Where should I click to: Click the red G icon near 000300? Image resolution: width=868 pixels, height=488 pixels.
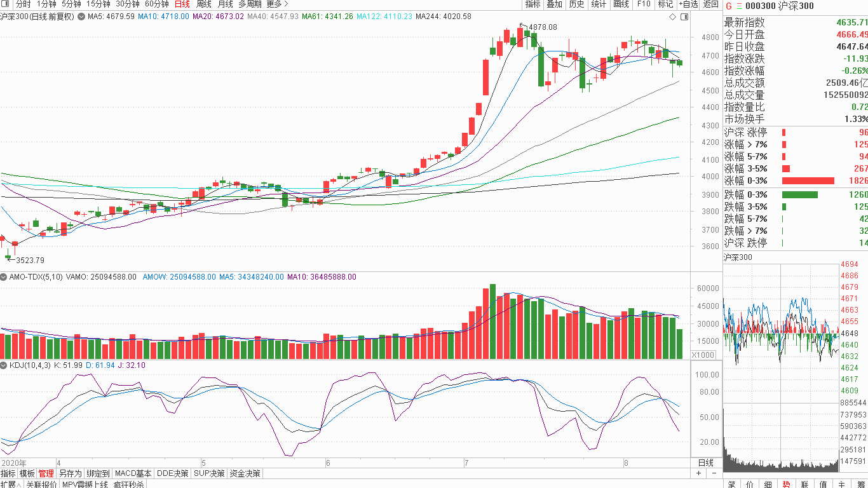[x=729, y=6]
